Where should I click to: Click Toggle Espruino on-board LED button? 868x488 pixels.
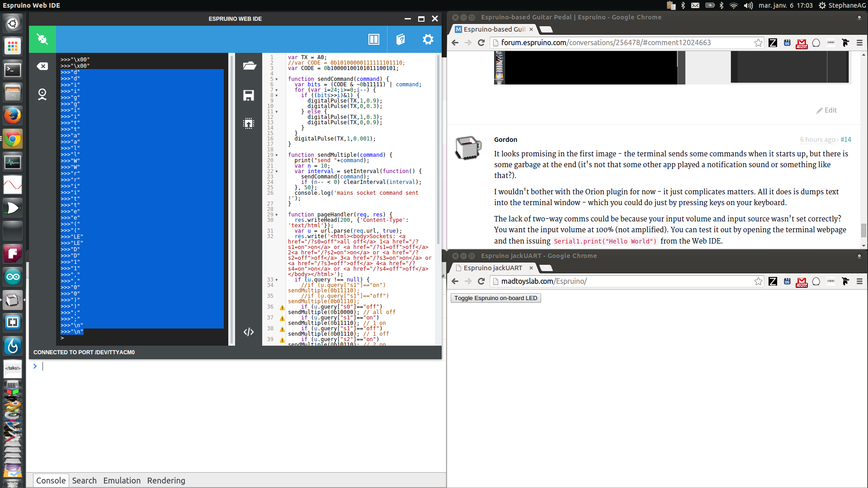click(495, 298)
